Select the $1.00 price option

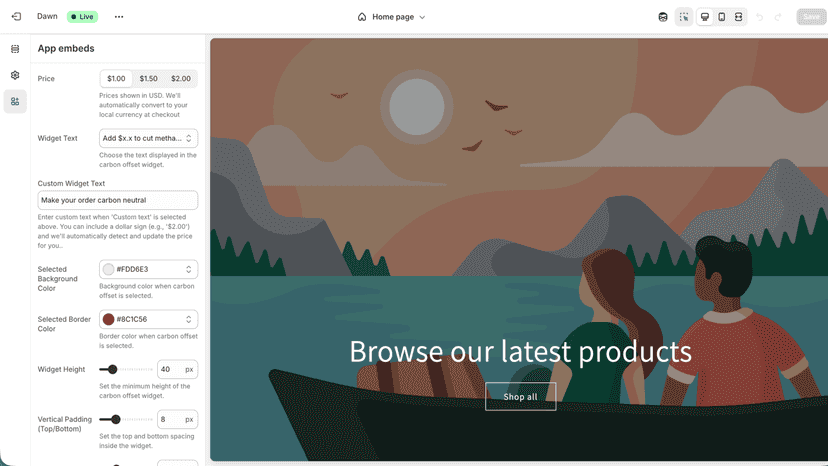[116, 79]
